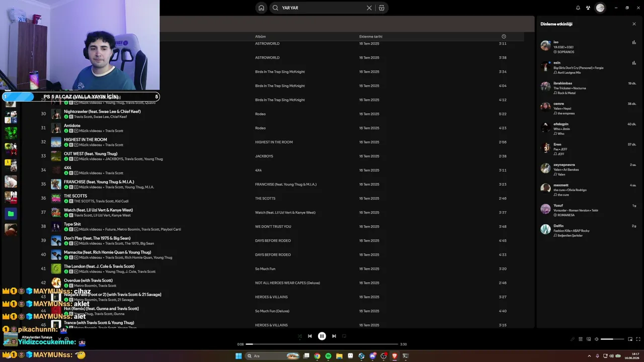Viewport: 644px width, 362px height.
Task: Mute Spotify with the speaker icon
Action: tap(597, 339)
